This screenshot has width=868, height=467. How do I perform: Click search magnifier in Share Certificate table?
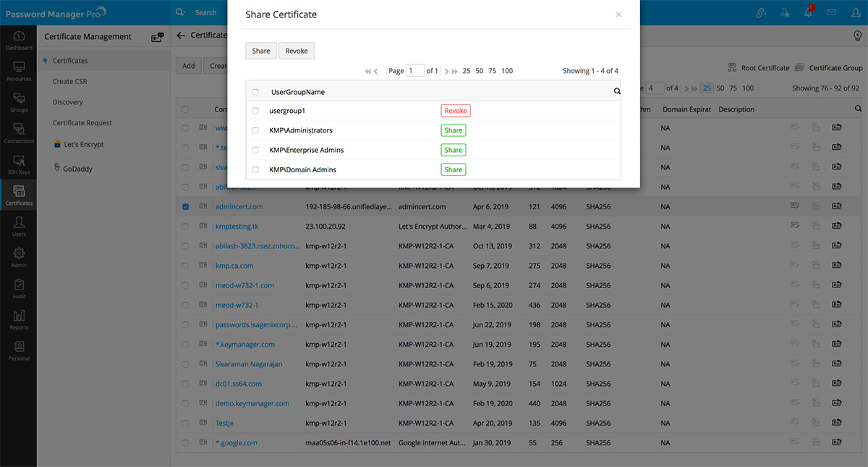tap(617, 92)
